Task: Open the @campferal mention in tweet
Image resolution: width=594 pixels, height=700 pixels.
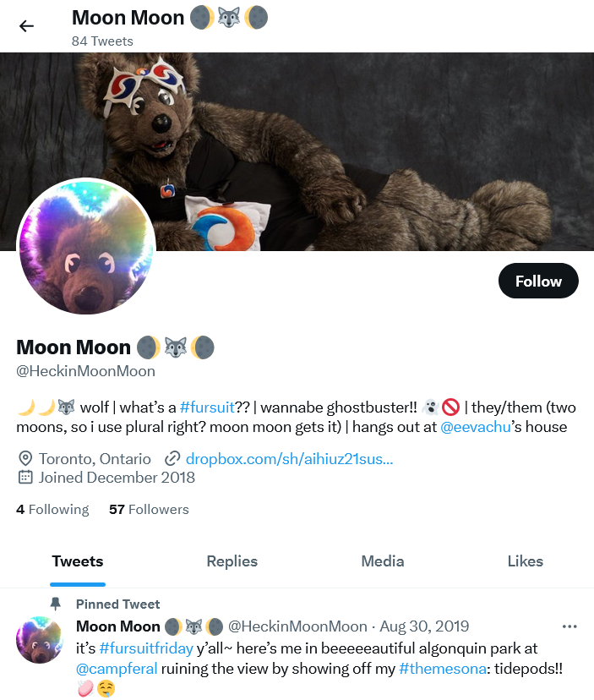Action: 117,669
